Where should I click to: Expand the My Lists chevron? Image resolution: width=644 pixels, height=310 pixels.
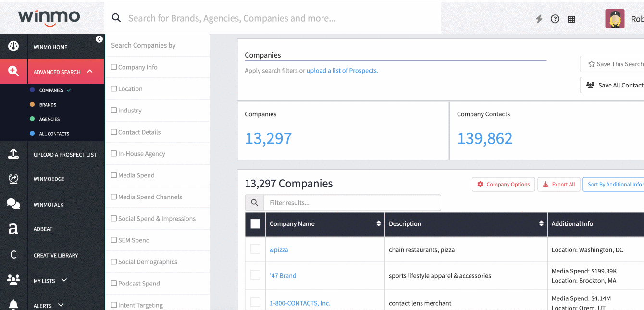click(64, 280)
